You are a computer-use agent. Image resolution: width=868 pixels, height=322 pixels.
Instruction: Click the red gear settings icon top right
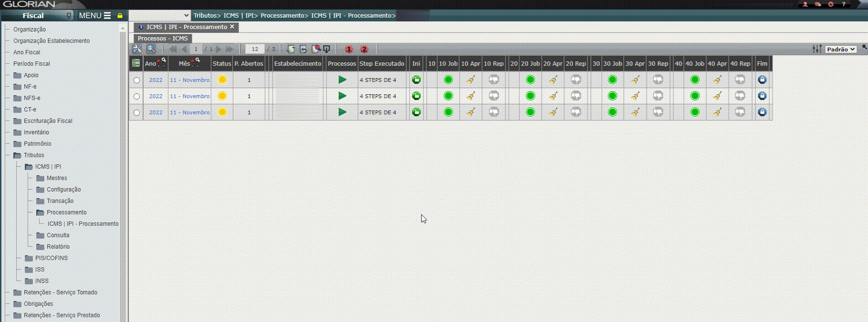(818, 4)
